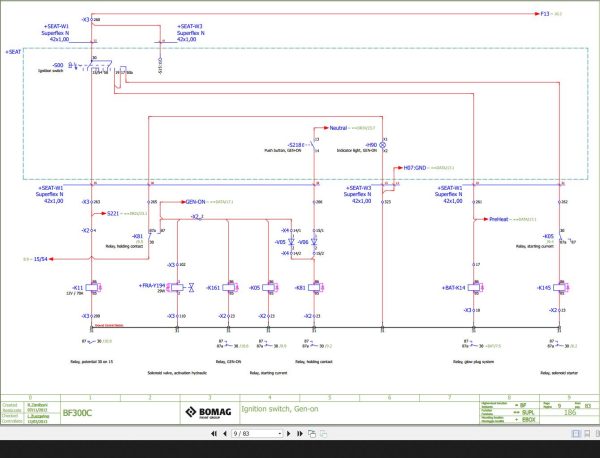Click 'Relay, glow plug system' text

(473, 361)
